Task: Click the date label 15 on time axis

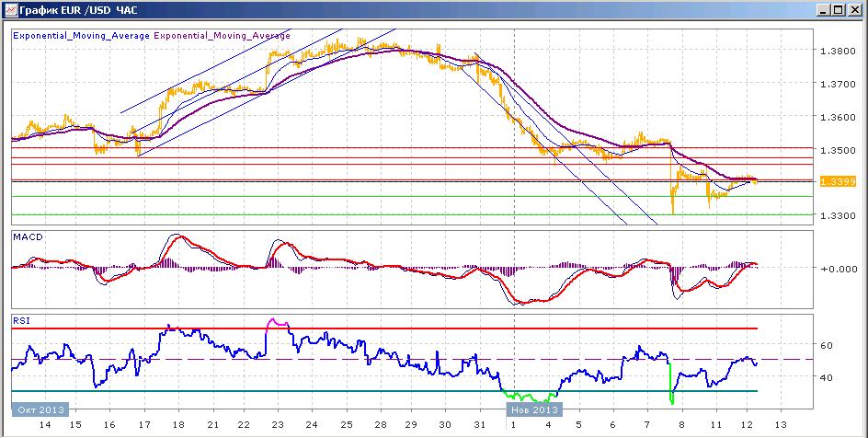Action: pyautogui.click(x=75, y=425)
